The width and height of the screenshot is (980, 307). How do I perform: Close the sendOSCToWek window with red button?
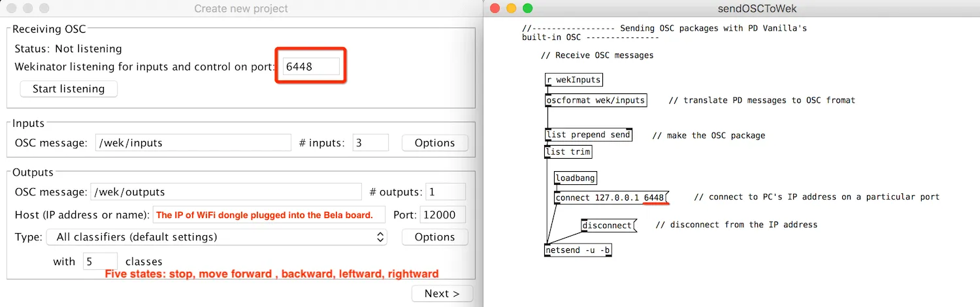click(495, 8)
